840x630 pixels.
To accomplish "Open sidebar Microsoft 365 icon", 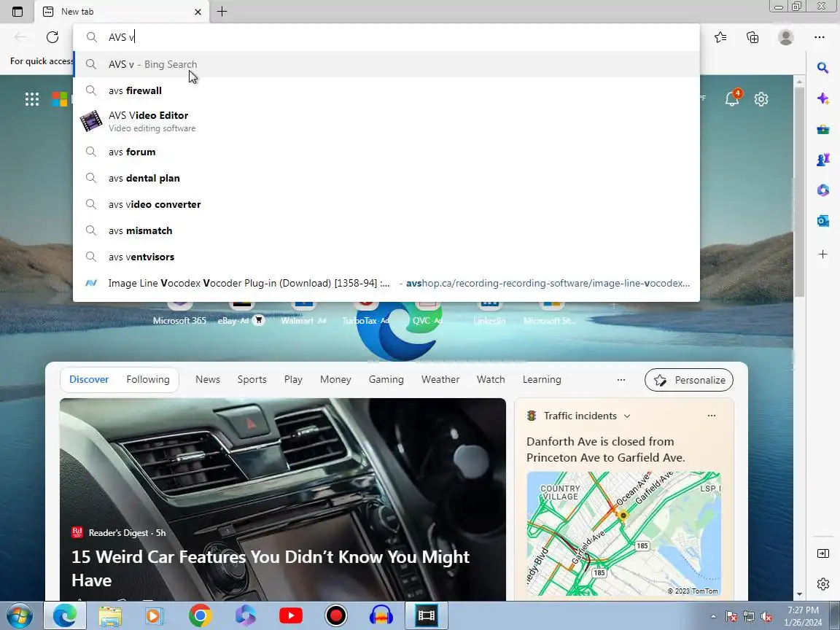I will pos(823,190).
